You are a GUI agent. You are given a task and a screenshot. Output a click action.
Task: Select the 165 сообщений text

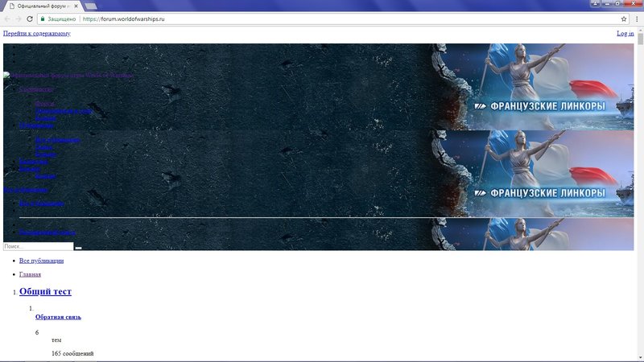coord(72,353)
